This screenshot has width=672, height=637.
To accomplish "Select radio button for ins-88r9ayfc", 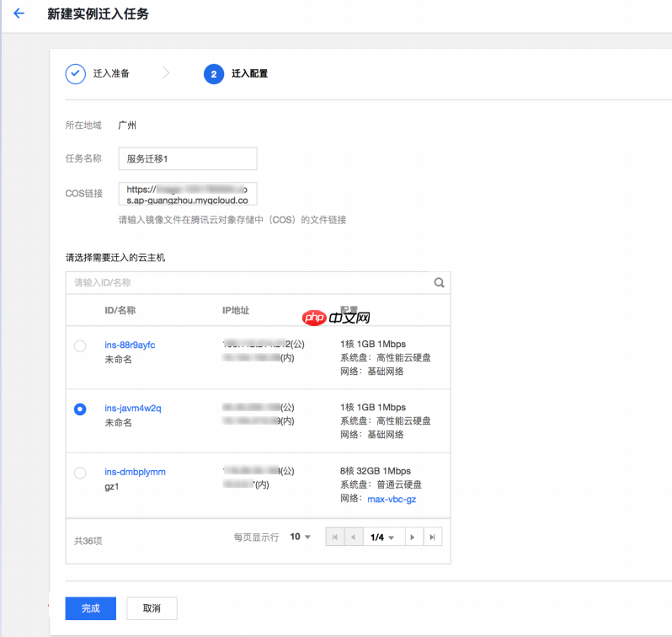I will tap(80, 345).
